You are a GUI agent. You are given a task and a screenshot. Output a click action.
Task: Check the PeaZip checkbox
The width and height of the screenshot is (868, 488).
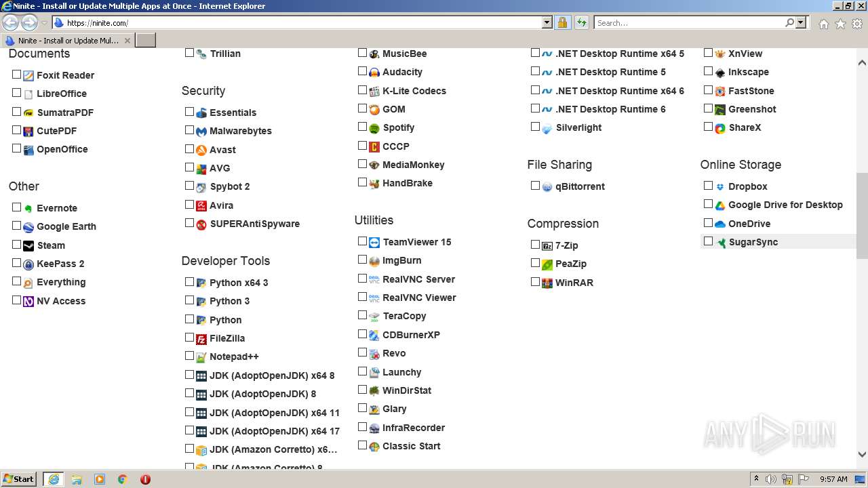536,262
